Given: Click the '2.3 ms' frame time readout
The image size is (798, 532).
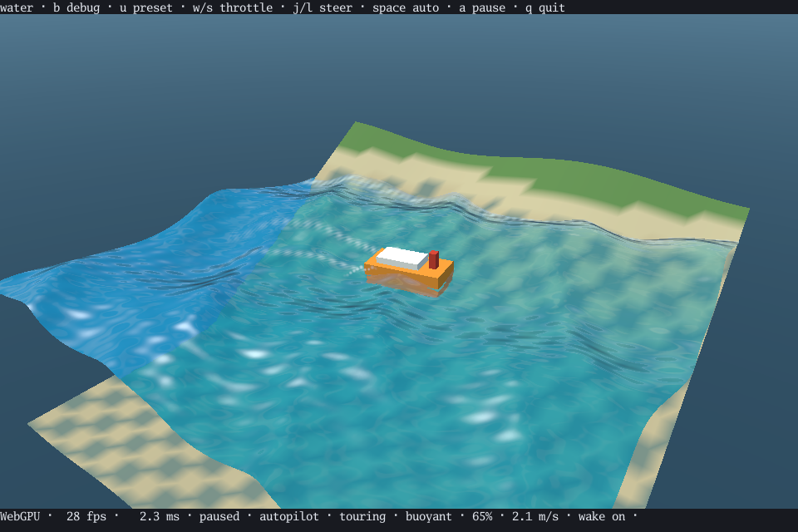Looking at the screenshot, I should pyautogui.click(x=160, y=516).
